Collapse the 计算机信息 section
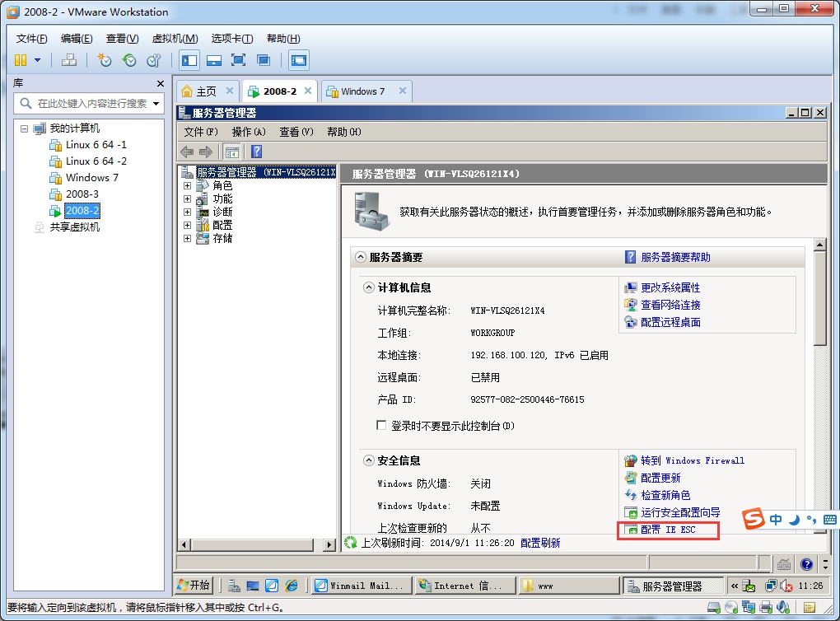The height and width of the screenshot is (621, 840). click(x=369, y=287)
